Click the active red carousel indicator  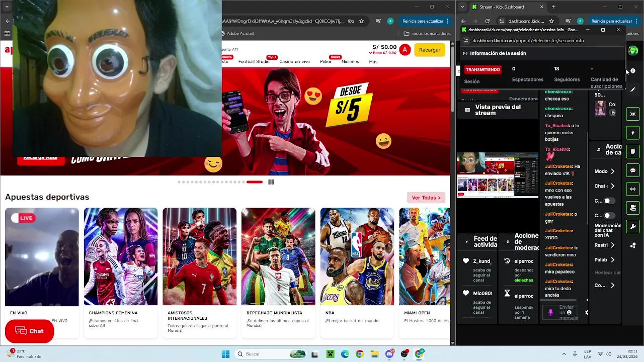click(255, 182)
